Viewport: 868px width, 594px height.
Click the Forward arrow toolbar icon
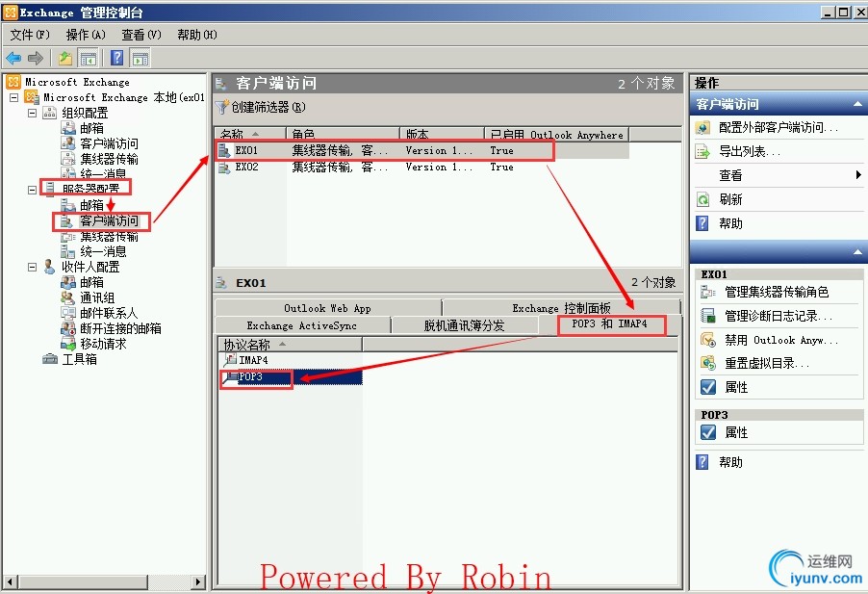36,58
